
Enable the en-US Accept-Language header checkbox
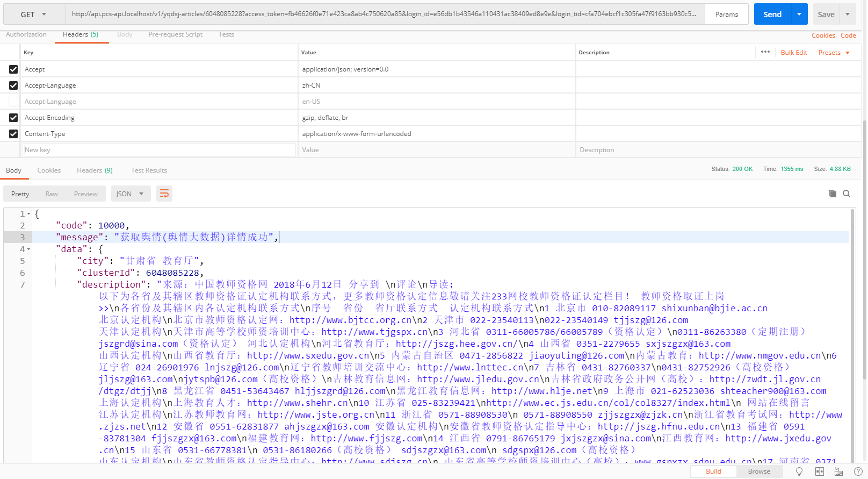coord(13,102)
